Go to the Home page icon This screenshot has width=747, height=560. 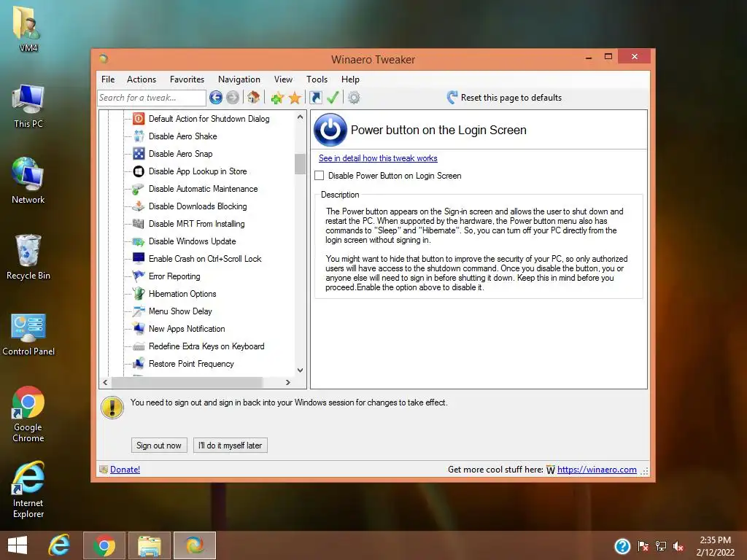click(253, 97)
